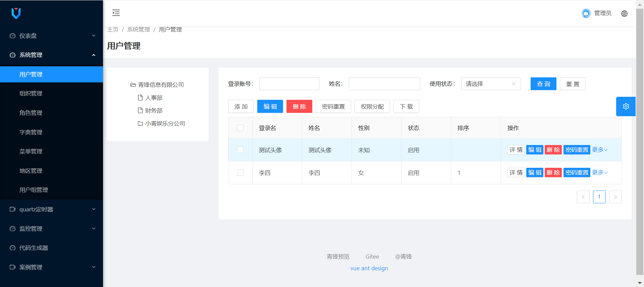Open the @青锋 footer link

pos(404,257)
